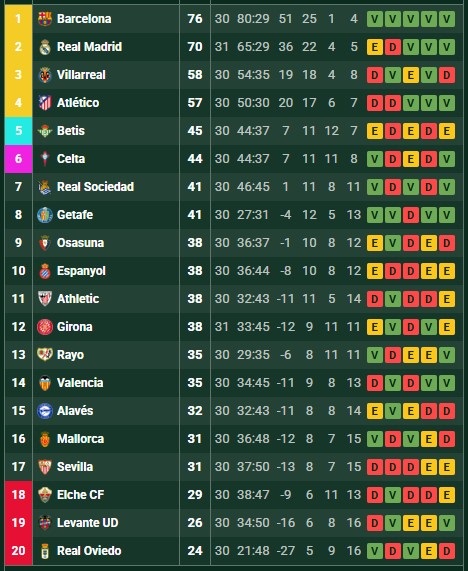Select the Atlético club badge
The height and width of the screenshot is (571, 468).
point(45,103)
